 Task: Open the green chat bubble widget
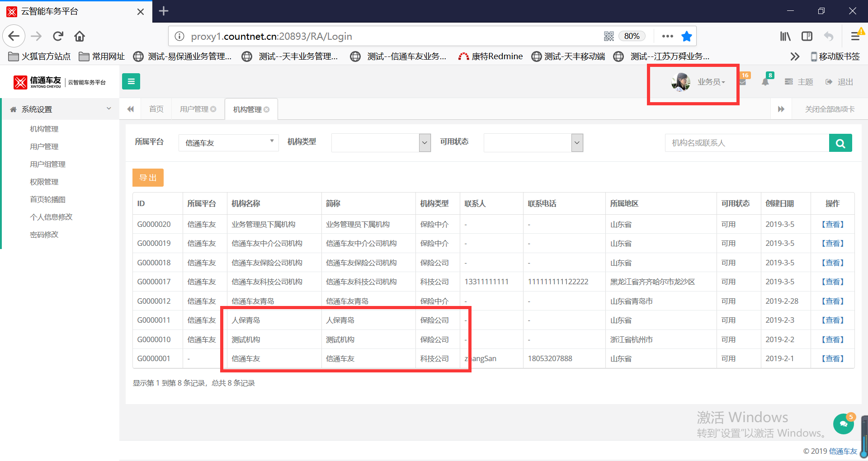pos(843,423)
